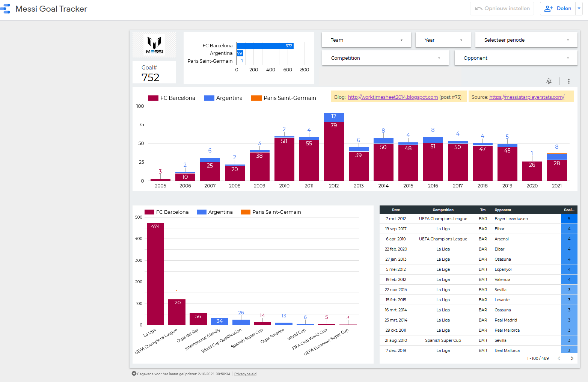
Task: Open the Delen dropdown arrow
Action: pos(578,8)
